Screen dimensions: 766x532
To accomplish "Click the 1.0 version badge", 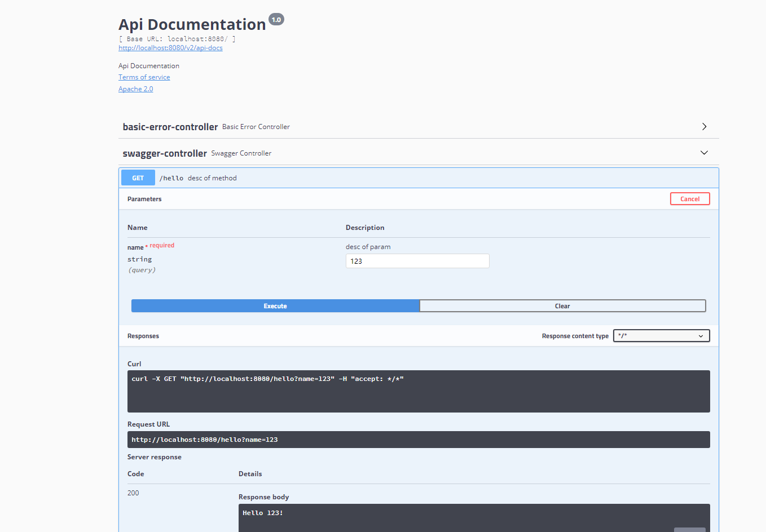I will click(276, 20).
